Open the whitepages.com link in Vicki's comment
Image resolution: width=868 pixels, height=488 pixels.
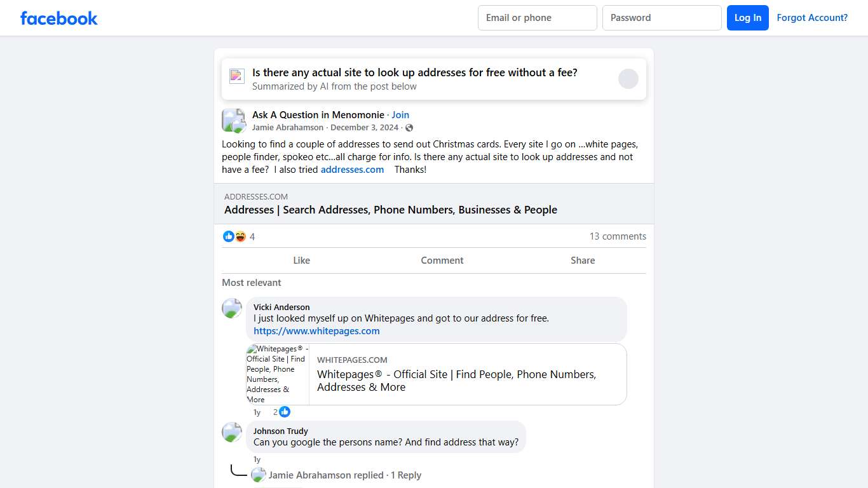316,331
